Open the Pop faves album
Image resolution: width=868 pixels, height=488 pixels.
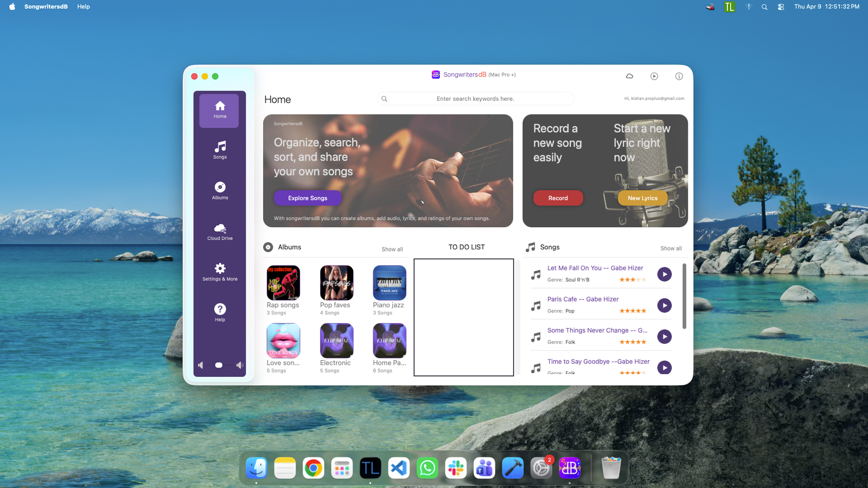click(336, 282)
